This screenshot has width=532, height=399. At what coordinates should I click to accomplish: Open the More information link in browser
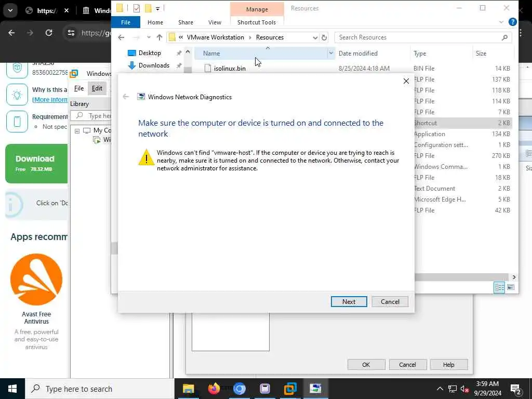[x=50, y=100]
